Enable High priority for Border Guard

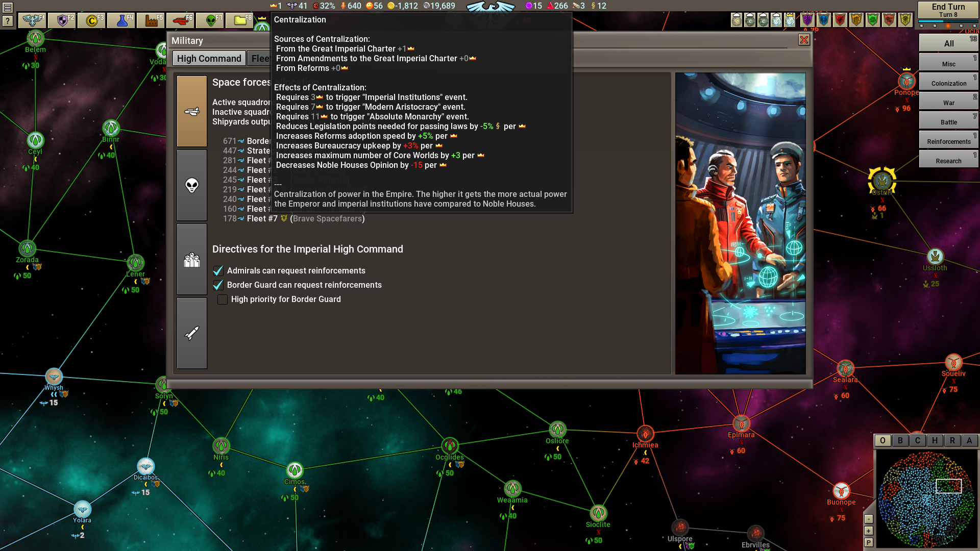pos(223,299)
